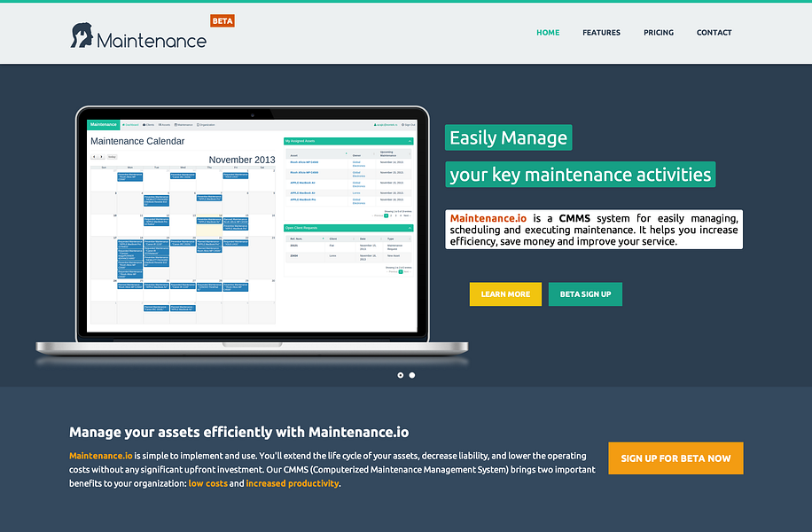Click the Maintenance.io link in bottom paragraph

click(101, 456)
